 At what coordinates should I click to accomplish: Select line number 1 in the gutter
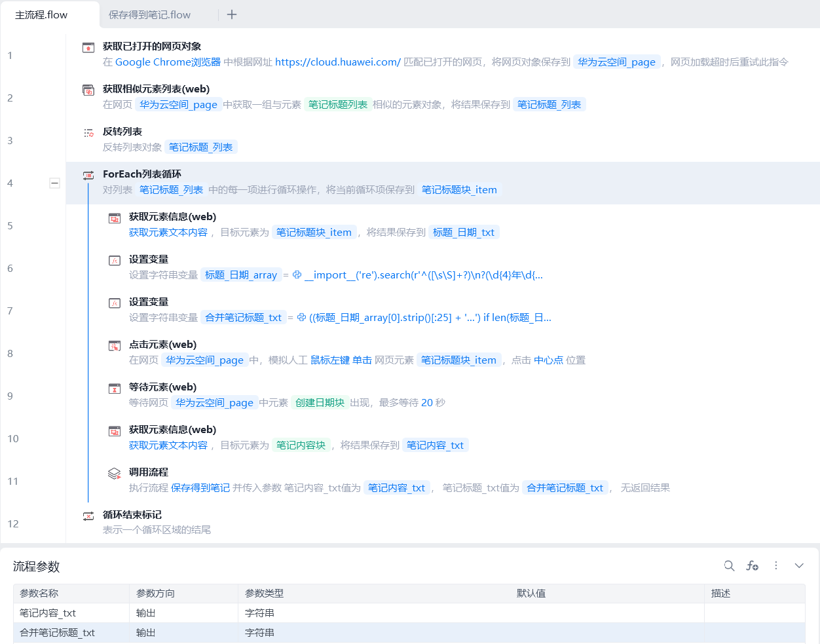pyautogui.click(x=10, y=55)
